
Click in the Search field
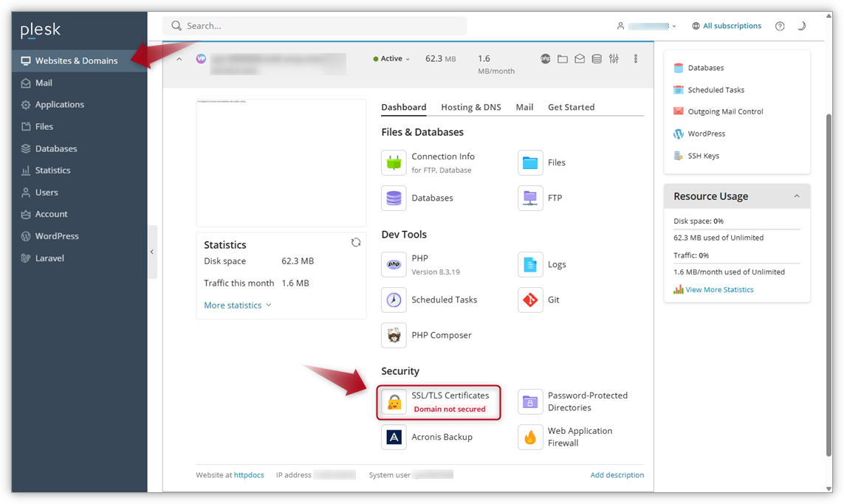pyautogui.click(x=318, y=26)
